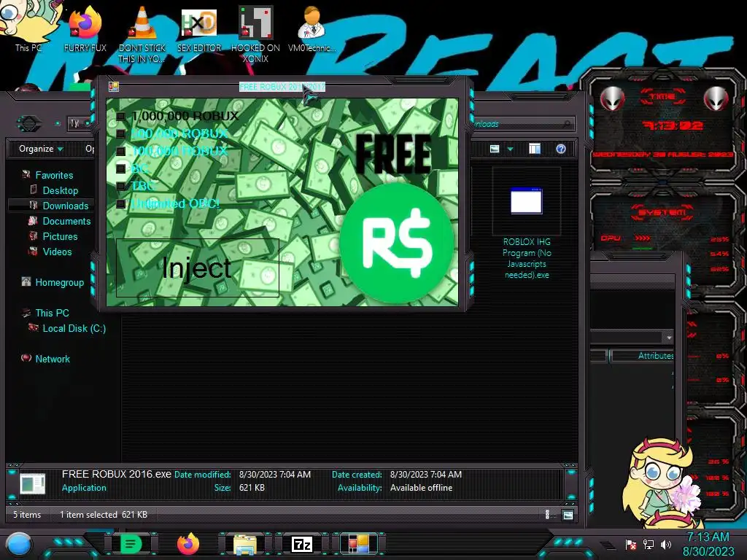The image size is (747, 560).
Task: Open the view options dropdown arrow
Action: tap(510, 149)
